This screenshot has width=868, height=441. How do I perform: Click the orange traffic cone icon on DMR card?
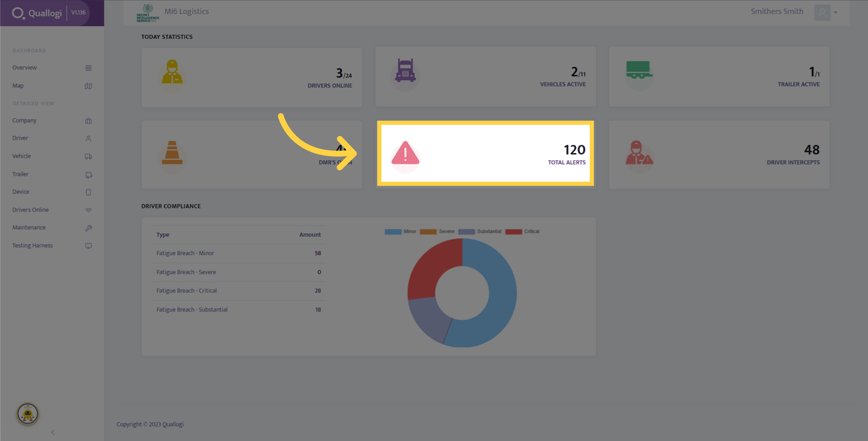172,153
